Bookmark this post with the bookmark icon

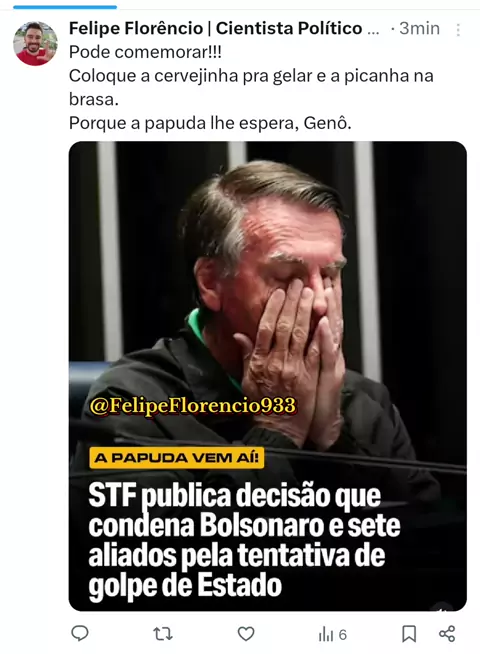(409, 634)
